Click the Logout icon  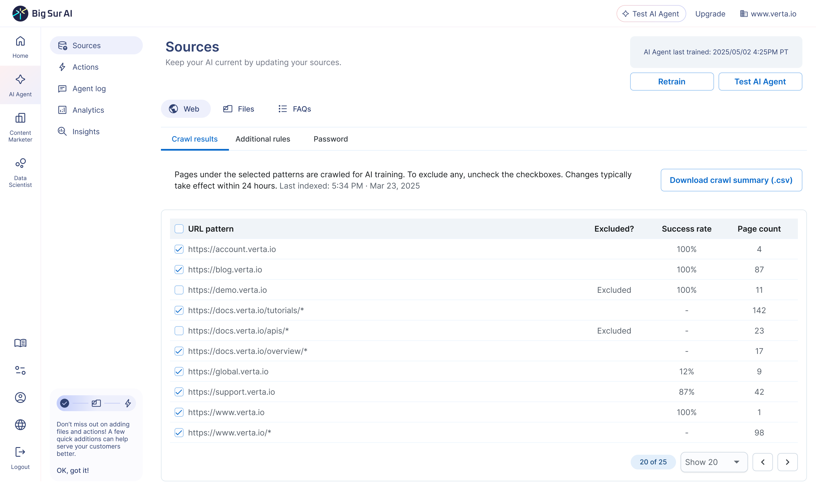click(20, 457)
